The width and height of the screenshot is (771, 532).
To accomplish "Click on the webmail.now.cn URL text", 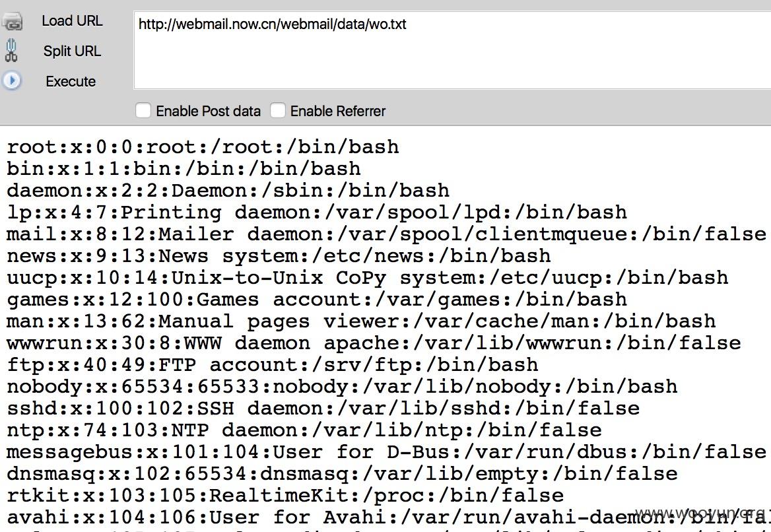I will click(x=273, y=24).
